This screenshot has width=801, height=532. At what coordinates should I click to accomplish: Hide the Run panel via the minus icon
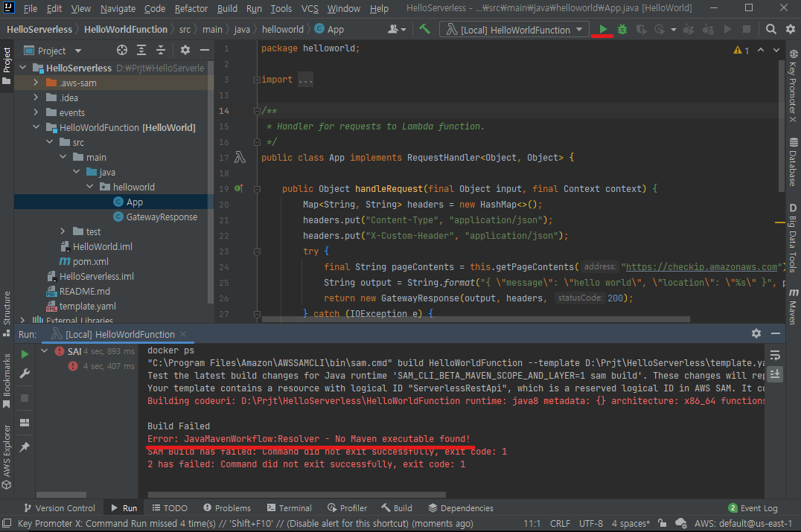pos(776,333)
